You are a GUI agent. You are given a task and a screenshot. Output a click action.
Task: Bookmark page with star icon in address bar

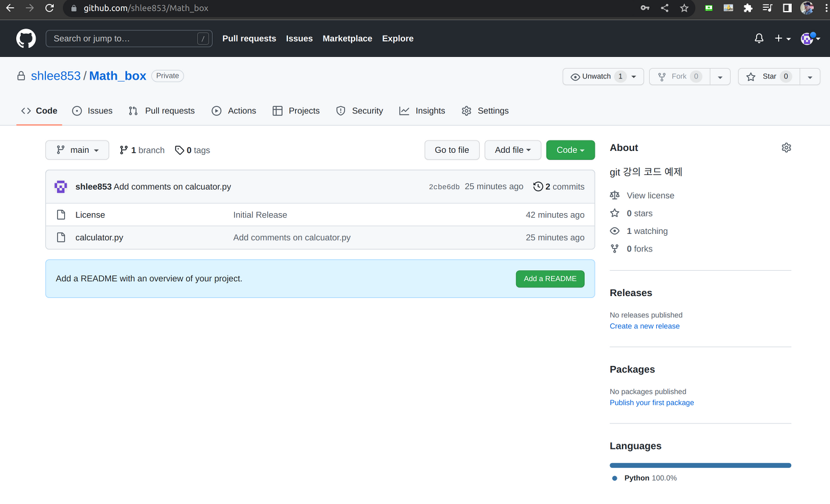coord(684,8)
